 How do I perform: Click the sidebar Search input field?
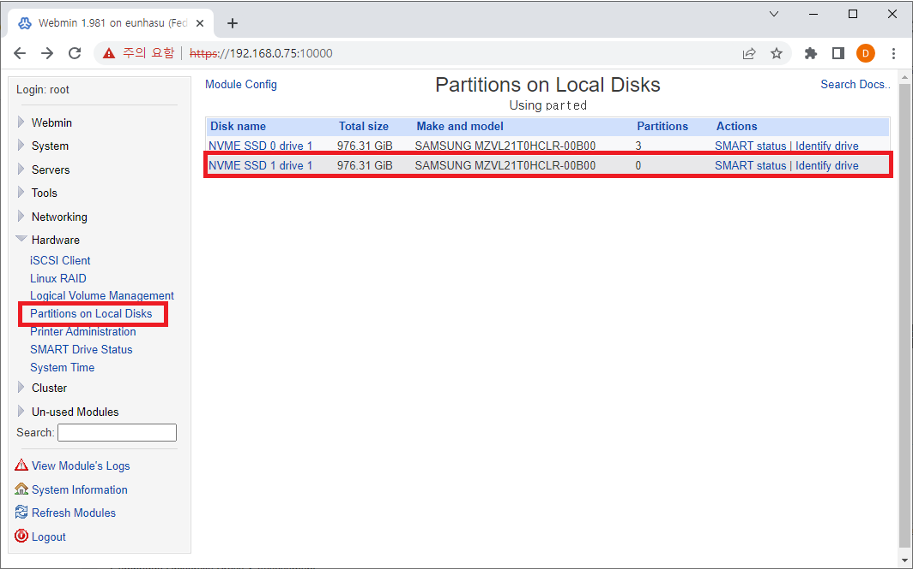pyautogui.click(x=117, y=433)
